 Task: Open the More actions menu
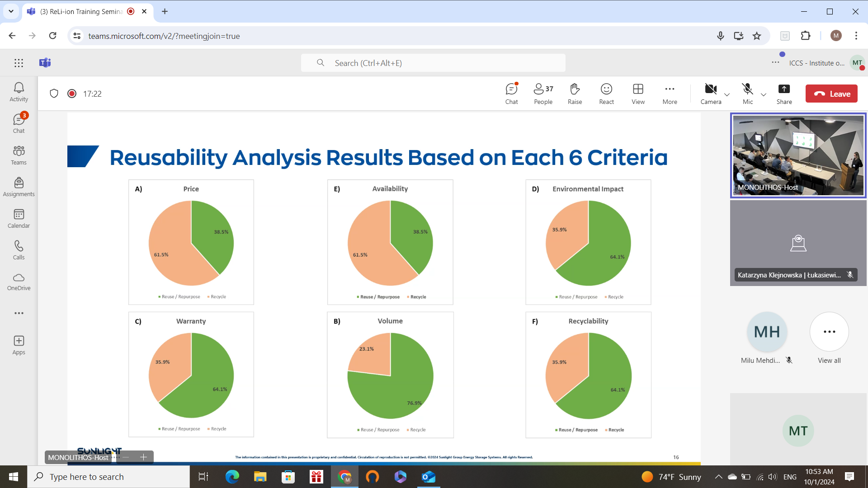point(670,94)
